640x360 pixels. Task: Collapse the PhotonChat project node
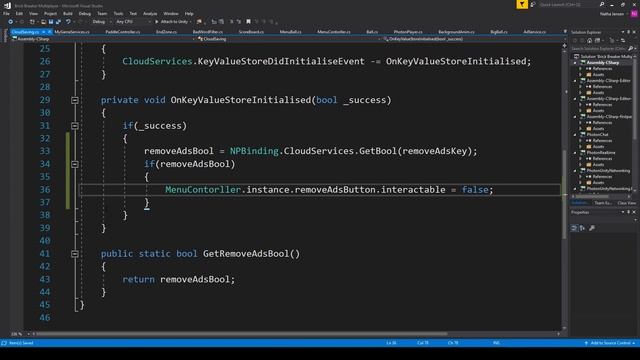(x=576, y=135)
